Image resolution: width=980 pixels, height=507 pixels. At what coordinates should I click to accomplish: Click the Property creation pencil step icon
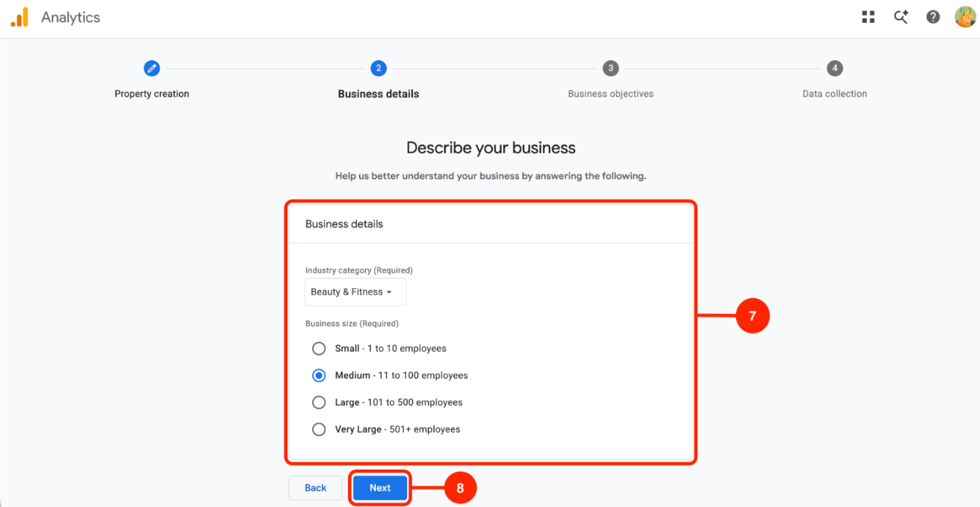point(151,68)
